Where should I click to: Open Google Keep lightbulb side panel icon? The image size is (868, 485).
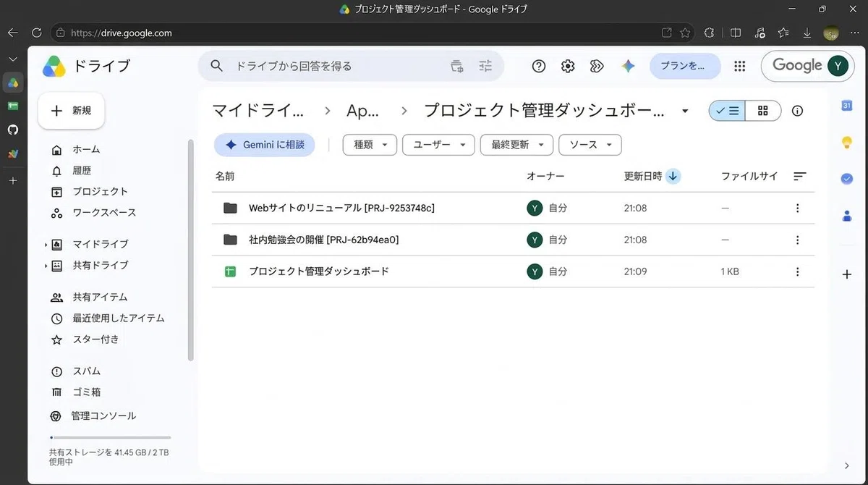click(846, 143)
